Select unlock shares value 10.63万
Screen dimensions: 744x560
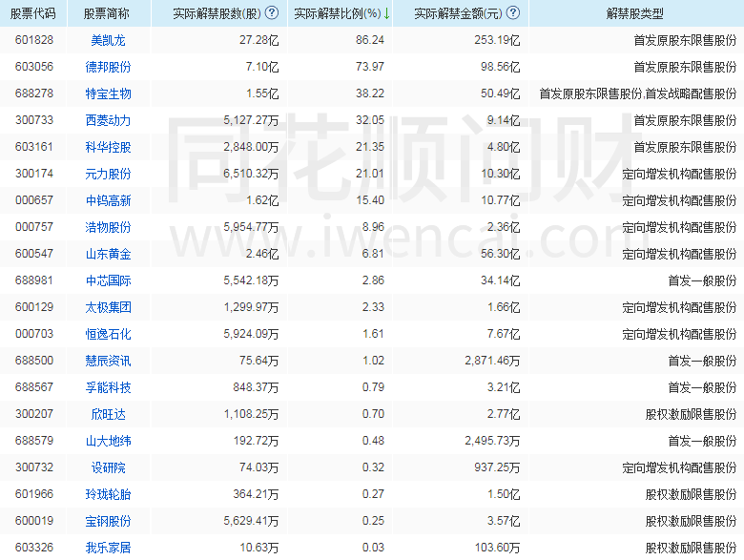coord(259,548)
